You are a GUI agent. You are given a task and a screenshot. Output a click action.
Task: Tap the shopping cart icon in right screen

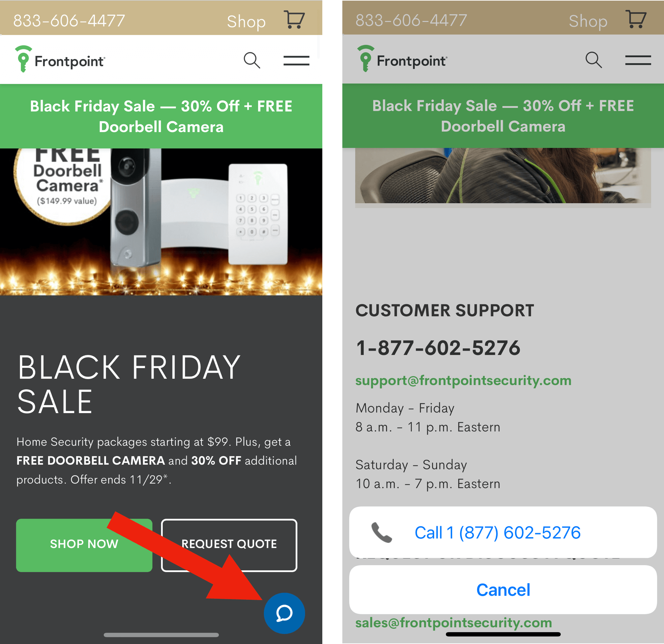pyautogui.click(x=636, y=19)
